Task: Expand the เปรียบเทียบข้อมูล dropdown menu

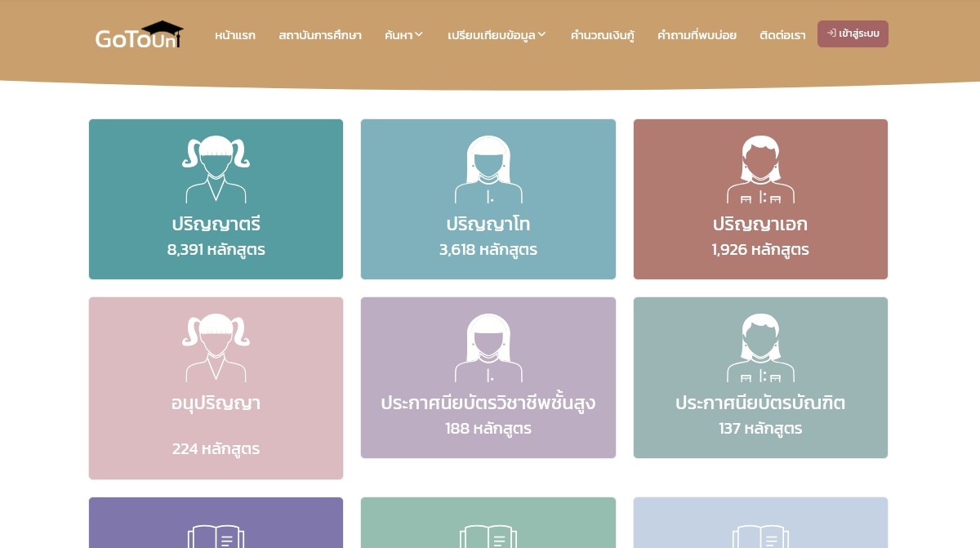Action: coord(497,35)
